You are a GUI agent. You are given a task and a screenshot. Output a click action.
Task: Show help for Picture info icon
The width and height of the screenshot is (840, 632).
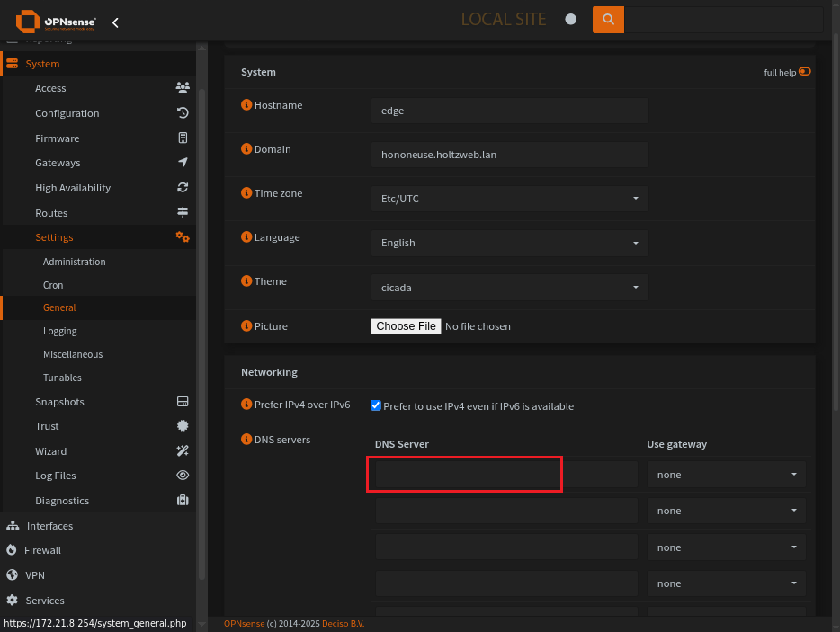[246, 326]
